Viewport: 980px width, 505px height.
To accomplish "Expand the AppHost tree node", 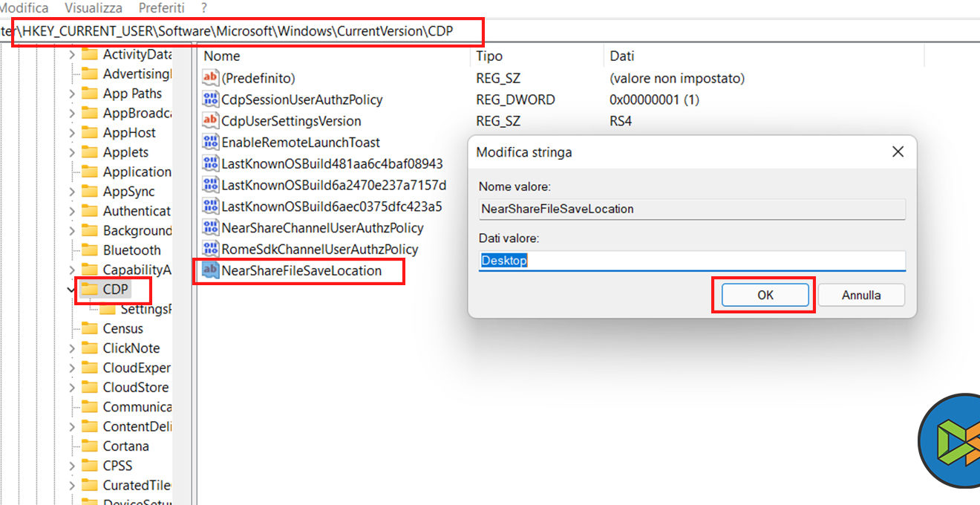I will click(72, 133).
